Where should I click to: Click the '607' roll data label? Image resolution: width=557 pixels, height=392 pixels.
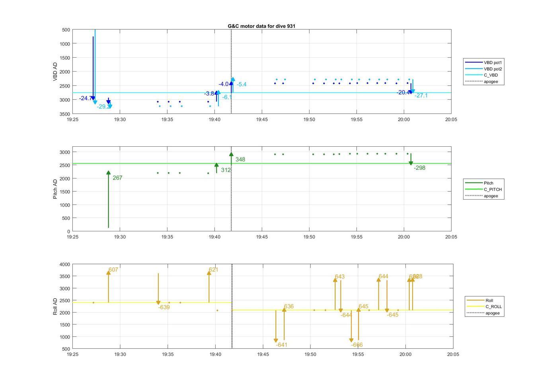click(113, 270)
